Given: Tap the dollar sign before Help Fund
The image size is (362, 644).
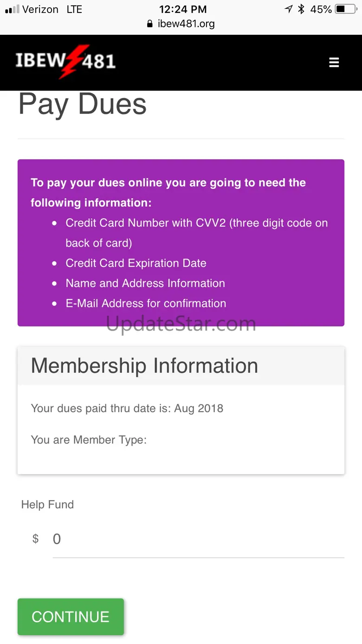Looking at the screenshot, I should (35, 539).
